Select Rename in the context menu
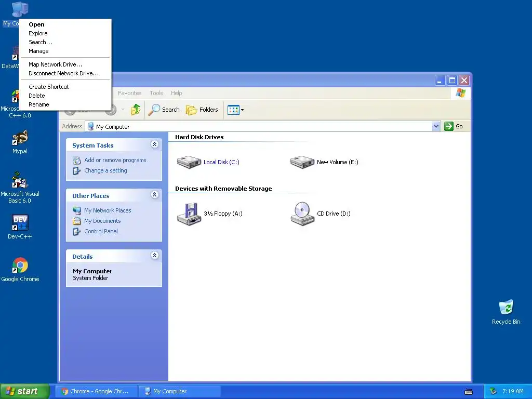Screen dimensions: 532x399 point(65,104)
